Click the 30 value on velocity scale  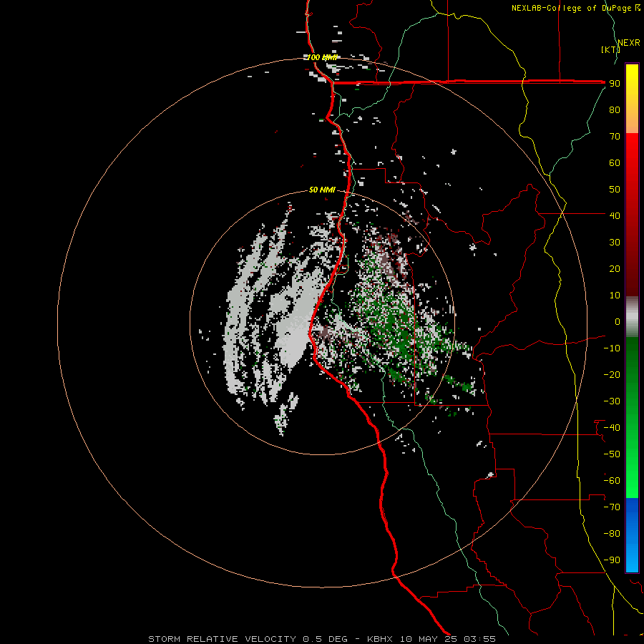coord(615,243)
